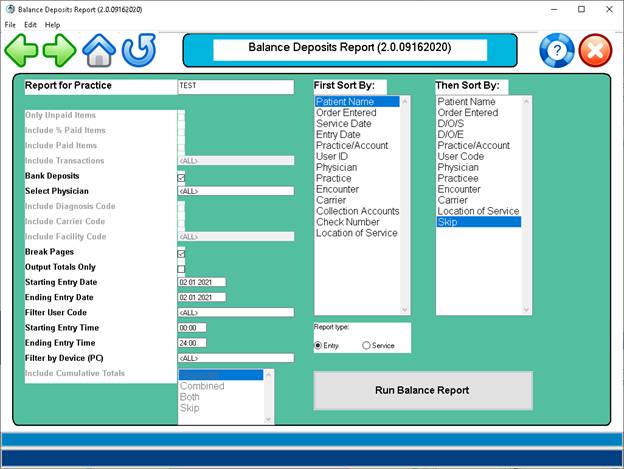
Task: Toggle the Bank Deposits checkbox
Action: coord(181,176)
